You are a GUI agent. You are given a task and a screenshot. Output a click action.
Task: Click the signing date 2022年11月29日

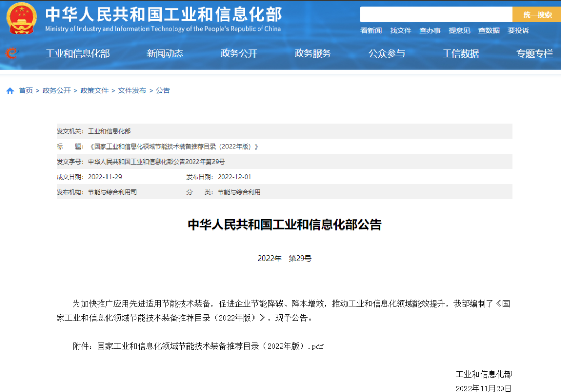point(484,388)
